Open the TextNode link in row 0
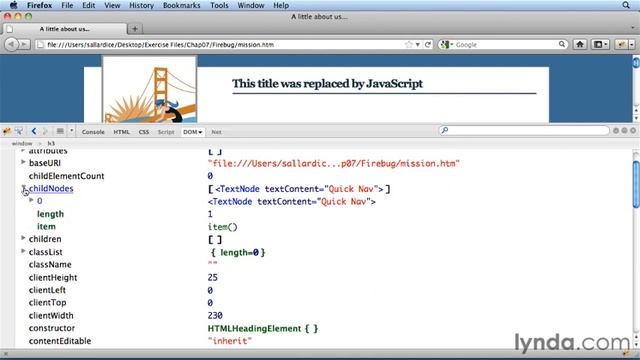The width and height of the screenshot is (640, 360). point(292,202)
